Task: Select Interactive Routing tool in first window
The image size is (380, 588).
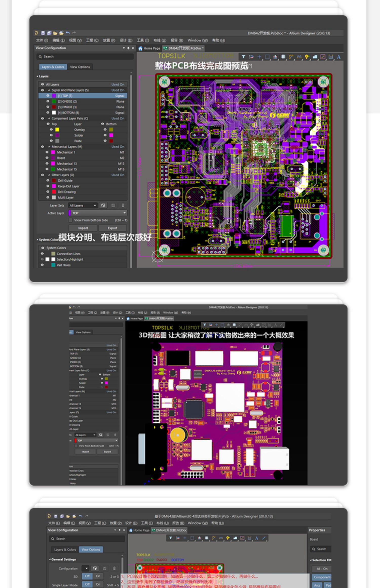Action: (291, 57)
